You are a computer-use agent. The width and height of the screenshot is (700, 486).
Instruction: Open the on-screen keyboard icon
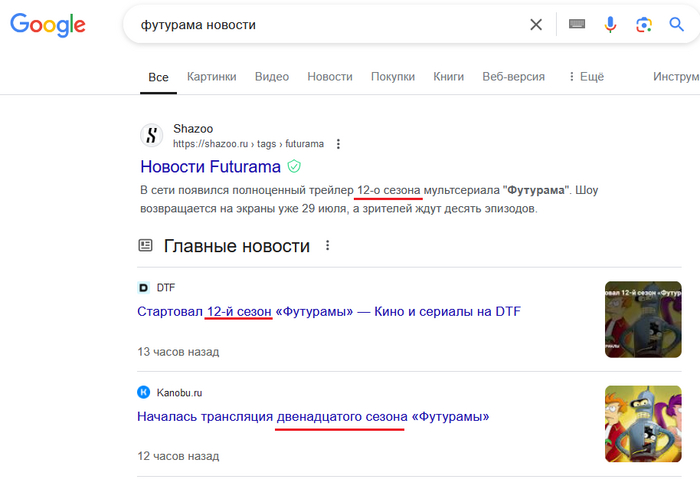[577, 24]
